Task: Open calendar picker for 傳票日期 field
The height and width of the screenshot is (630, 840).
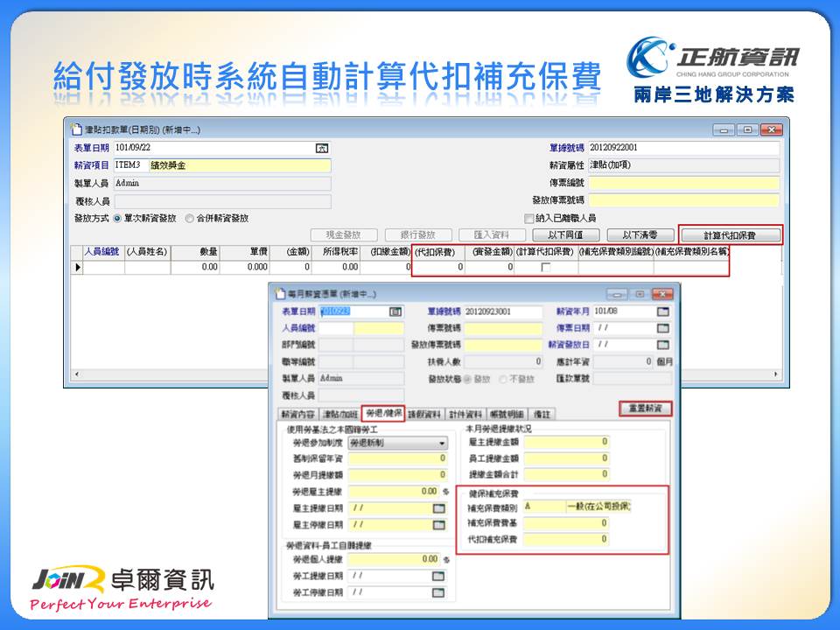Action: click(663, 328)
